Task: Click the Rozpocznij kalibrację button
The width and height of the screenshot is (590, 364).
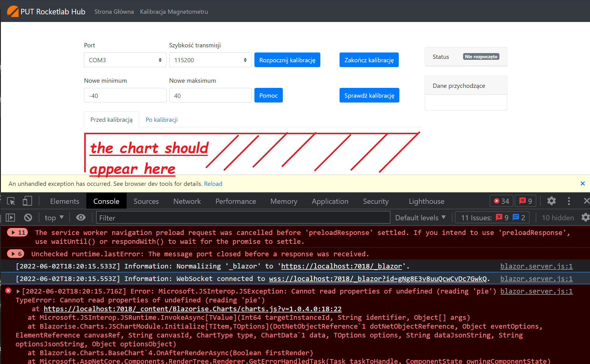Action: pyautogui.click(x=287, y=60)
